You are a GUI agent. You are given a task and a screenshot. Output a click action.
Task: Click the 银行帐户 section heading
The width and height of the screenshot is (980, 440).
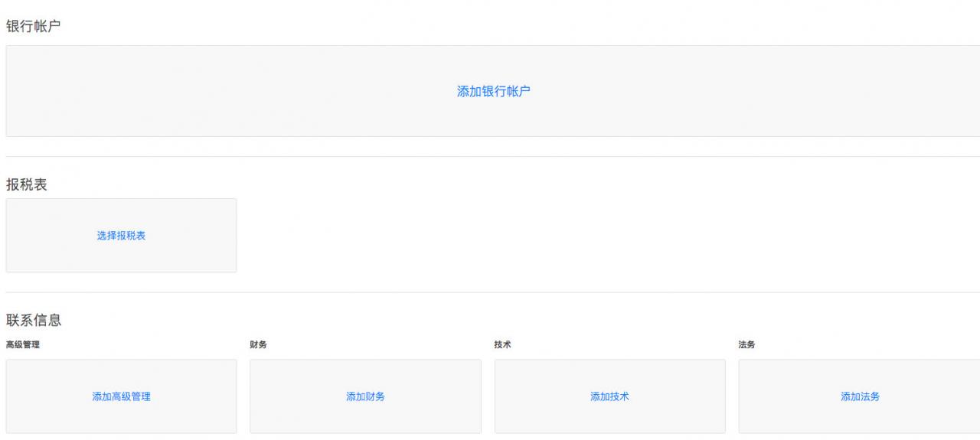[x=34, y=27]
